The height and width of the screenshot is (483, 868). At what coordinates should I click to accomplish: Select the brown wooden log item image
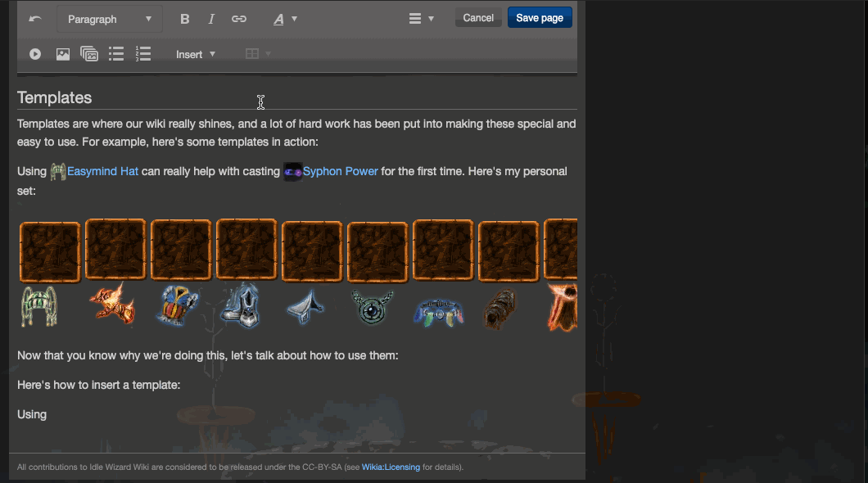click(x=501, y=309)
